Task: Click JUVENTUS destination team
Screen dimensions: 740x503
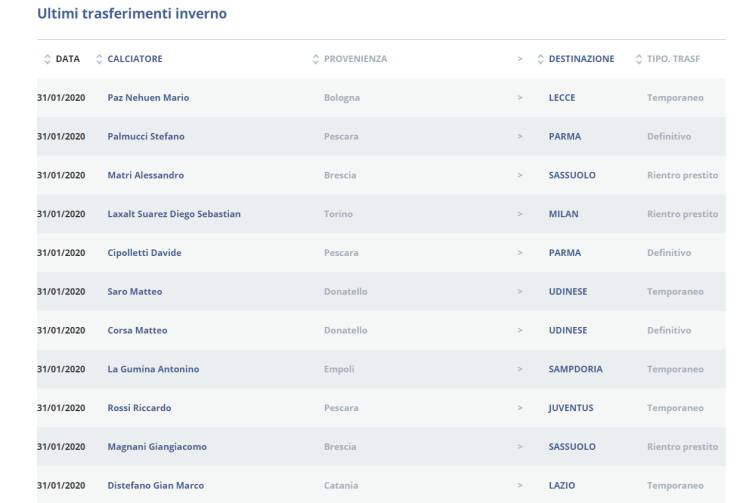Action: pos(571,408)
